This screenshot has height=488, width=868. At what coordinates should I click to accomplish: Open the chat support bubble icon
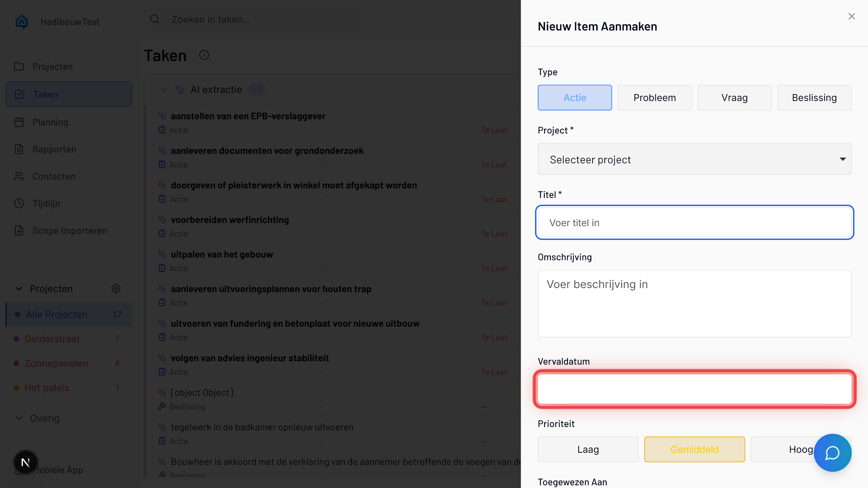coord(832,453)
